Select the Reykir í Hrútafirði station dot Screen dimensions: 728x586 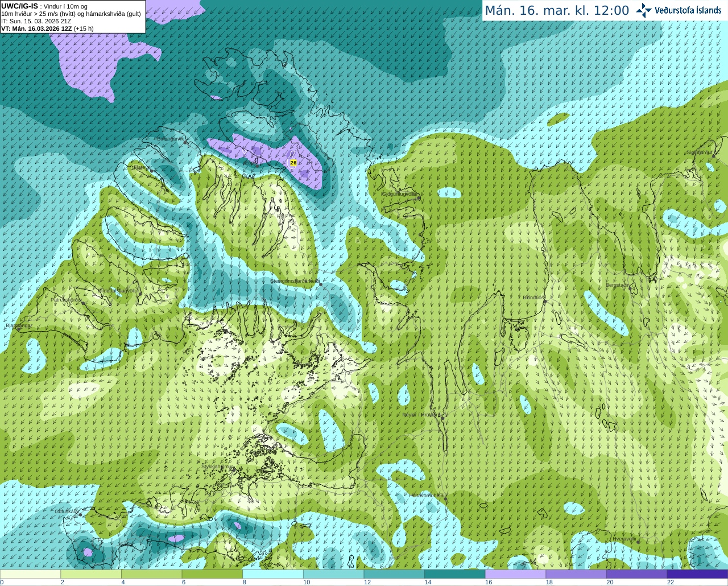pyautogui.click(x=442, y=417)
